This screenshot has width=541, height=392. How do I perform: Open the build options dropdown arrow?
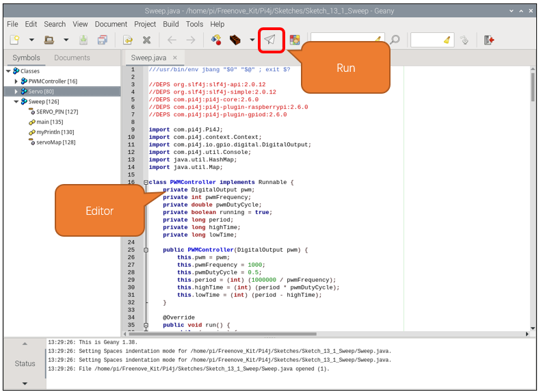[x=252, y=40]
